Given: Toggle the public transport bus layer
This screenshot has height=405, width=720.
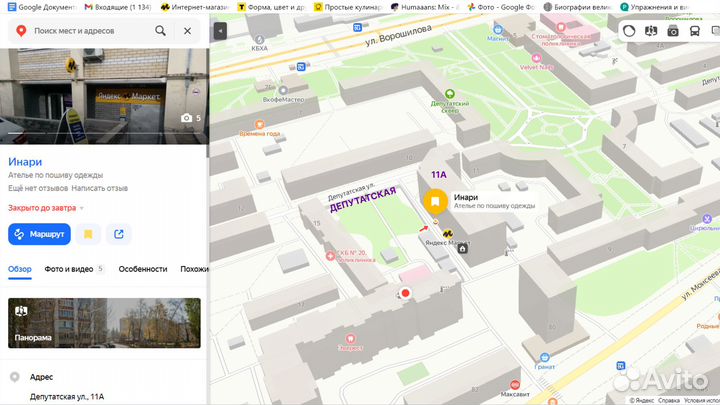Looking at the screenshot, I should coord(694,31).
